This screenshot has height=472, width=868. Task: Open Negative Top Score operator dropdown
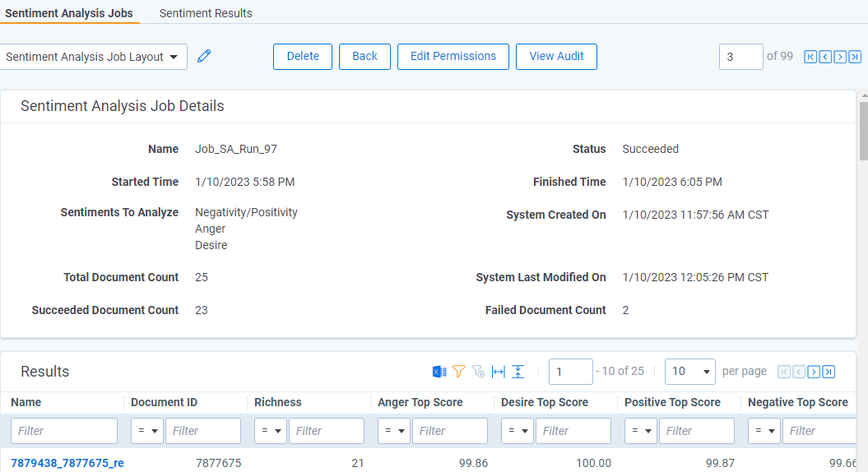pos(764,431)
